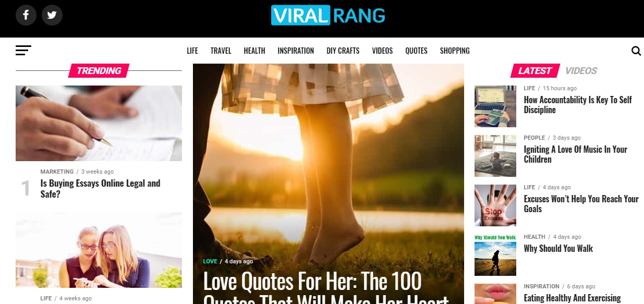Screen dimensions: 644x304
Task: Switch to the Videos tab
Action: coord(581,71)
